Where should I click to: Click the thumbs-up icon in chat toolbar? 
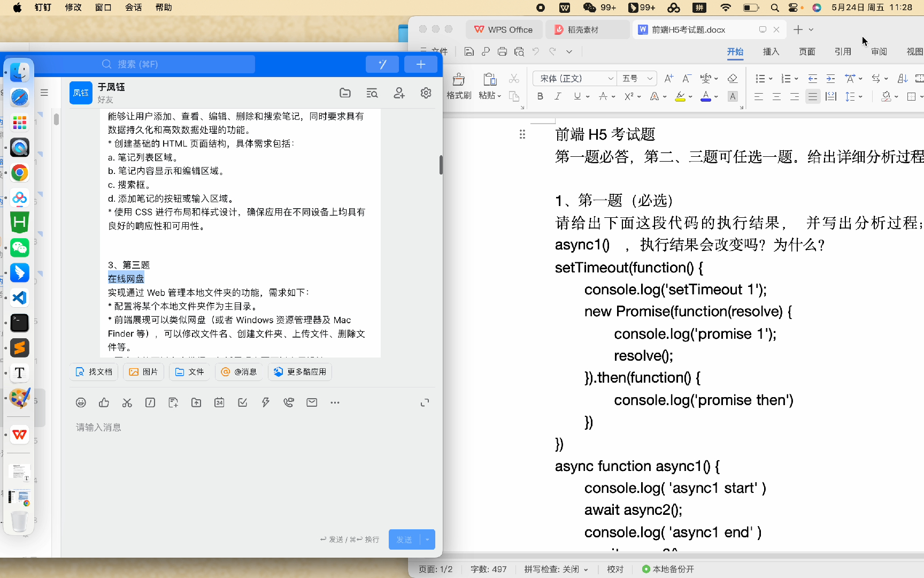(104, 402)
